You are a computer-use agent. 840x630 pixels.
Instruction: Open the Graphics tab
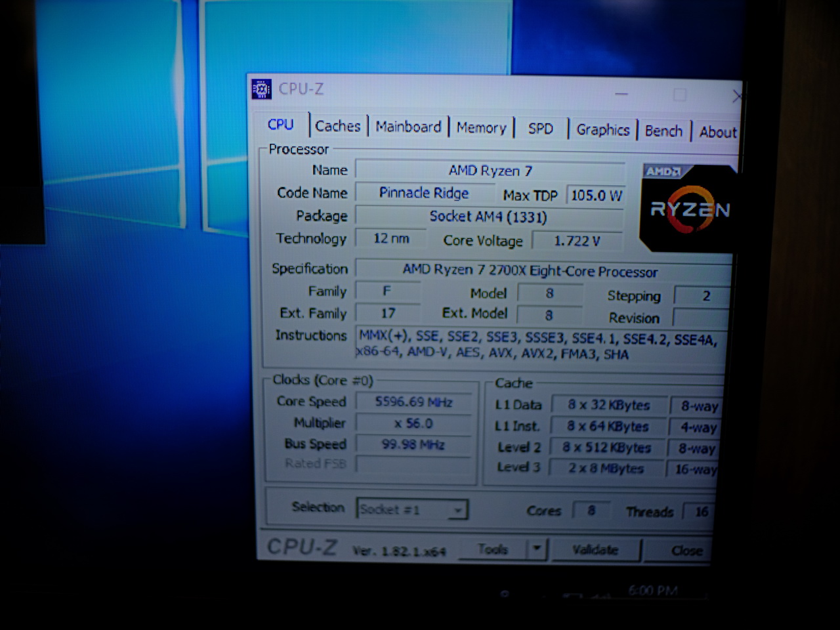pos(602,130)
